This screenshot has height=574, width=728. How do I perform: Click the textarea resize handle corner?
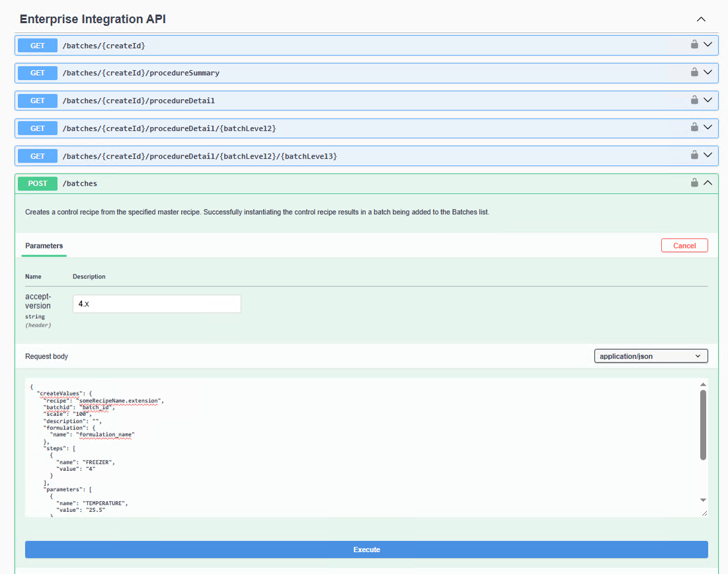[704, 513]
